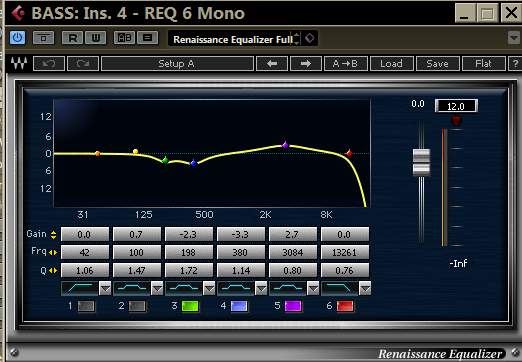Disable band 3 green switch
The width and height of the screenshot is (522, 362).
190,306
